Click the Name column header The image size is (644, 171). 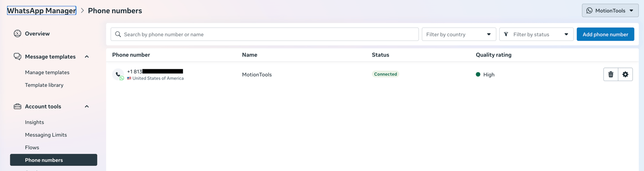[x=249, y=55]
